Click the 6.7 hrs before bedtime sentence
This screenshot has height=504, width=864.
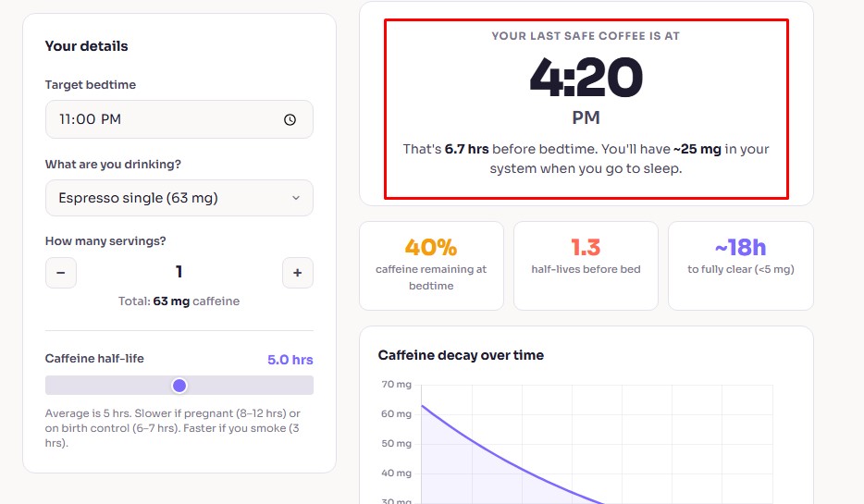pos(586,159)
